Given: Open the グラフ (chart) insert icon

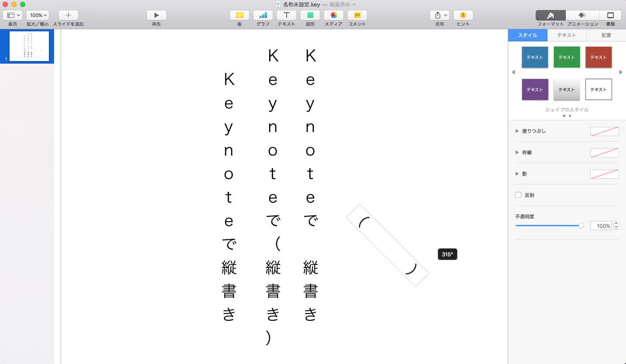Looking at the screenshot, I should [263, 15].
